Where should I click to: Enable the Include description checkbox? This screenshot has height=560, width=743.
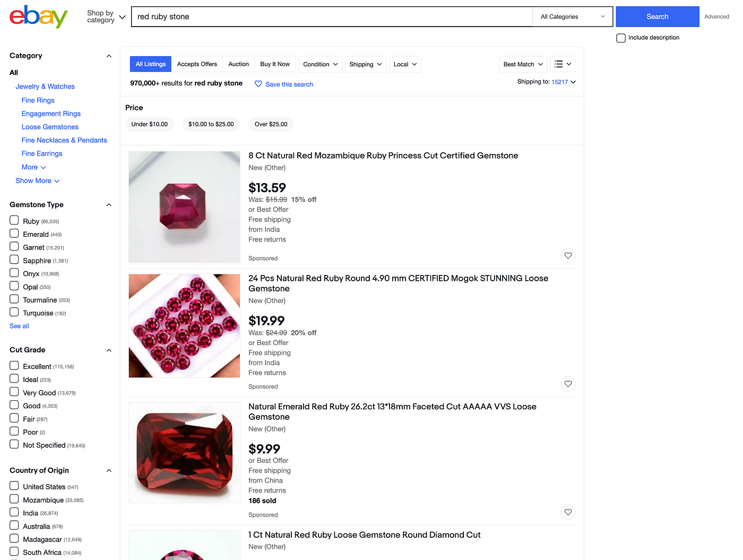(620, 38)
